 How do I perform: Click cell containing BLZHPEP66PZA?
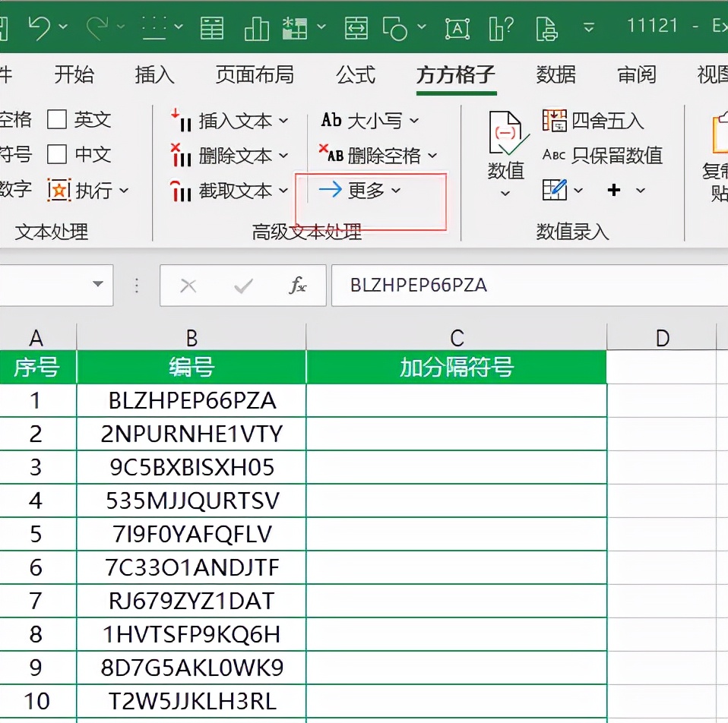pos(191,401)
